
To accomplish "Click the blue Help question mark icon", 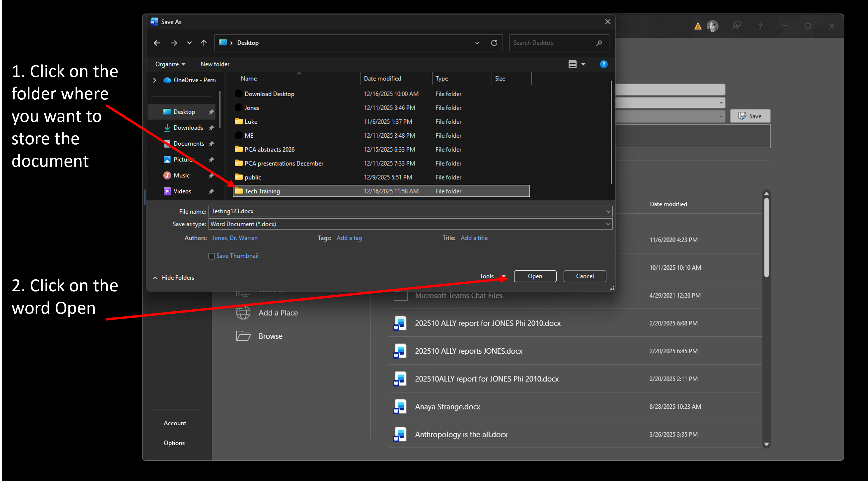I will pos(603,64).
